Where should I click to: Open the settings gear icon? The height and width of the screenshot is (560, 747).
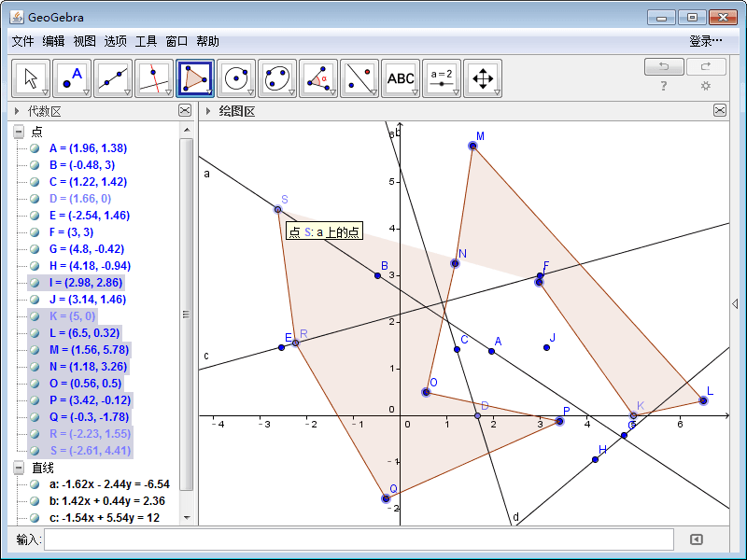(x=706, y=86)
